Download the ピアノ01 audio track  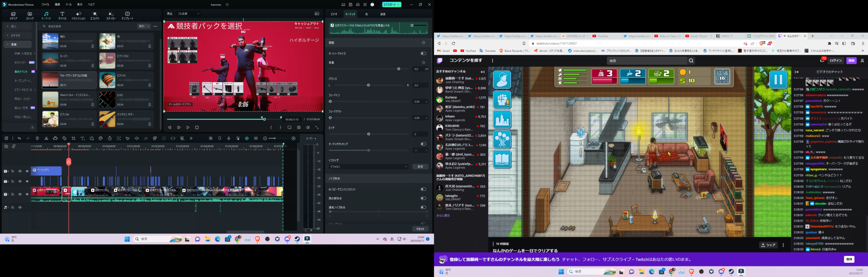(150, 85)
